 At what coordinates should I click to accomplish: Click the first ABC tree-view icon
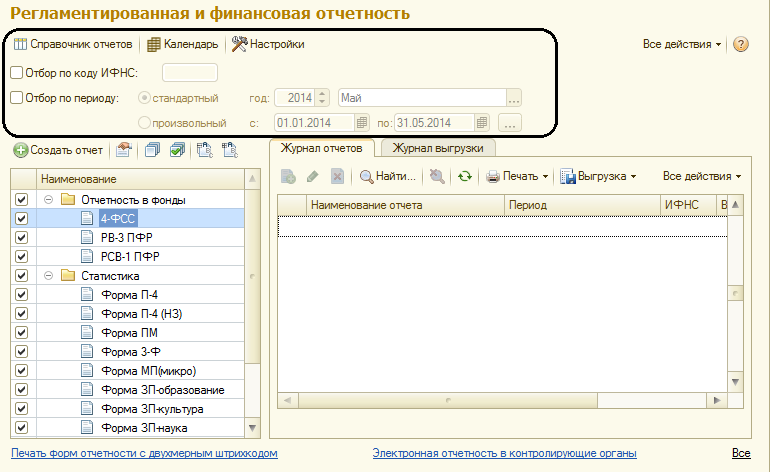tap(204, 150)
